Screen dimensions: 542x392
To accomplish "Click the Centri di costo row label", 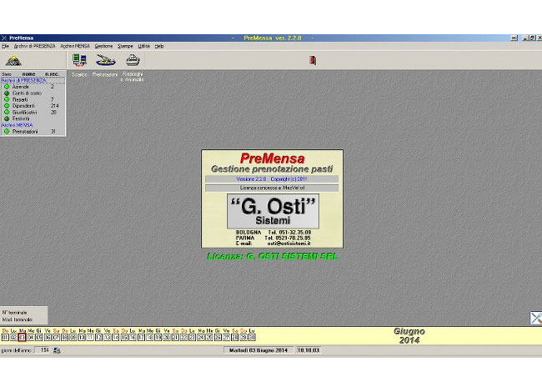I will 27,93.
